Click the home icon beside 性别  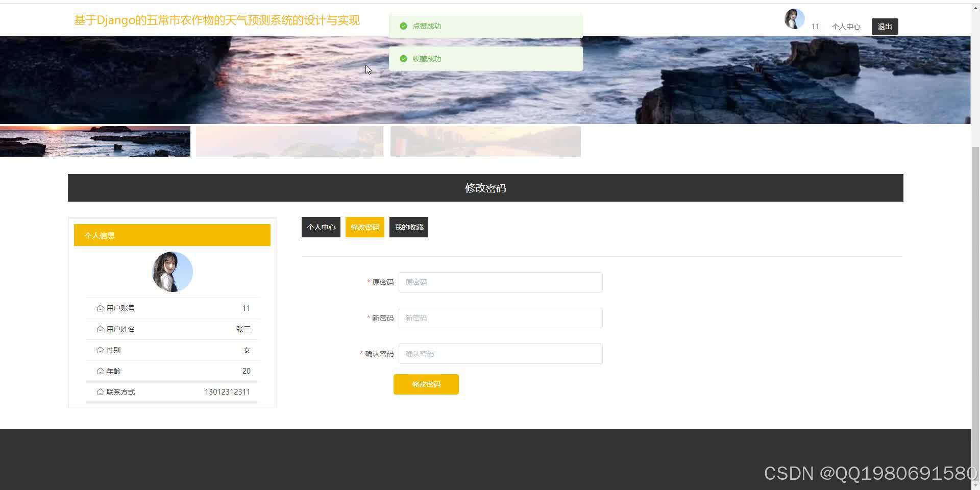pyautogui.click(x=100, y=350)
